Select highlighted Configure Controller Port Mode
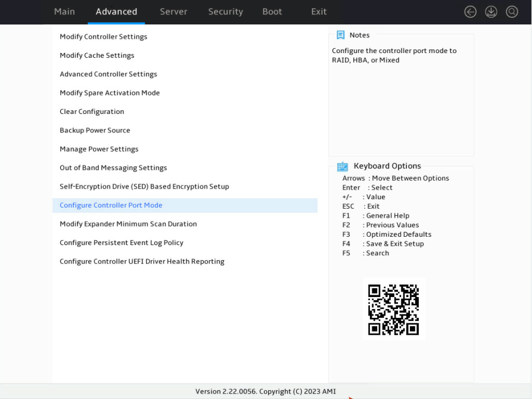The image size is (532, 399). pos(185,205)
